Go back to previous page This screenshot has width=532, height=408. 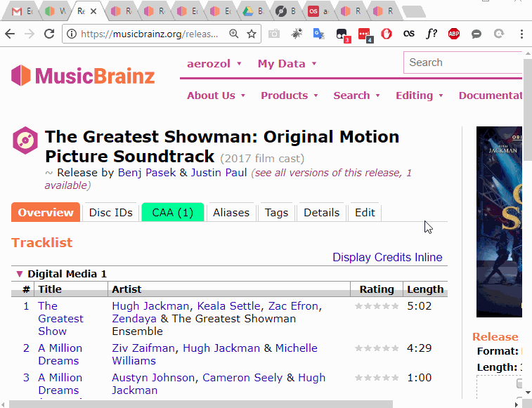point(10,34)
